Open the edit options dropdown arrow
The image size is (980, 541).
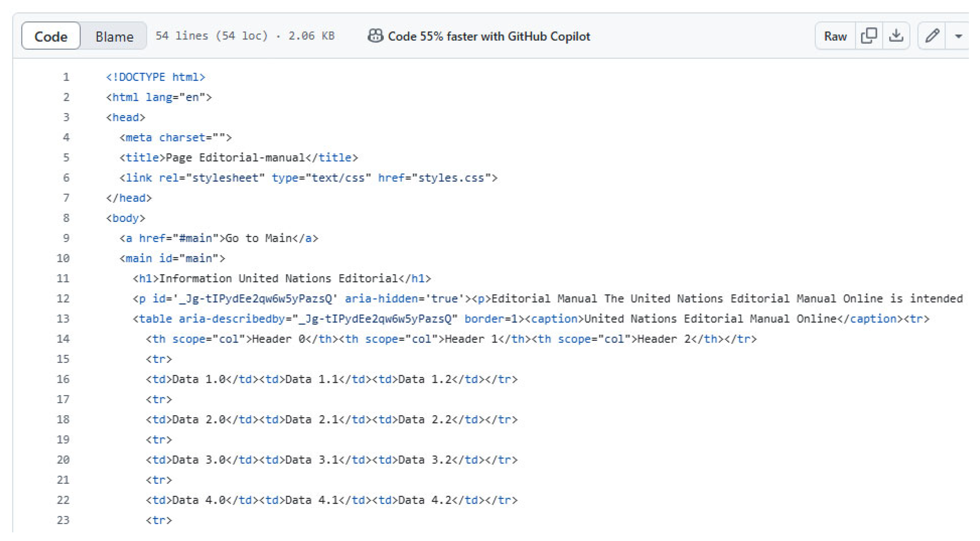pyautogui.click(x=958, y=36)
